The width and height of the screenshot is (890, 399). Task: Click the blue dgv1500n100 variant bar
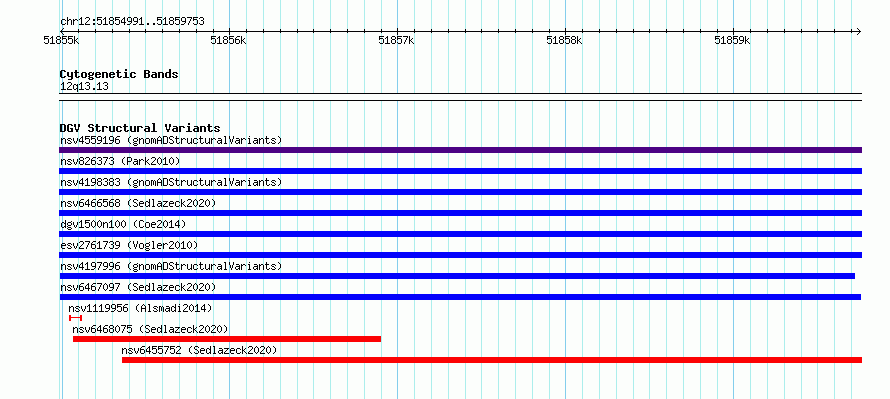(x=460, y=234)
